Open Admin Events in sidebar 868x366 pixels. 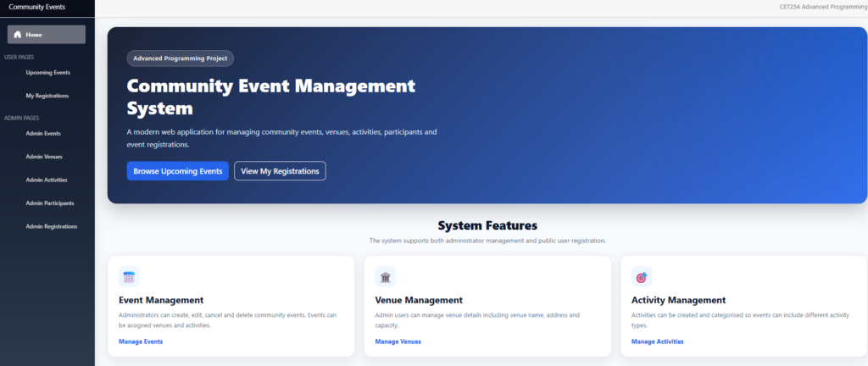43,133
